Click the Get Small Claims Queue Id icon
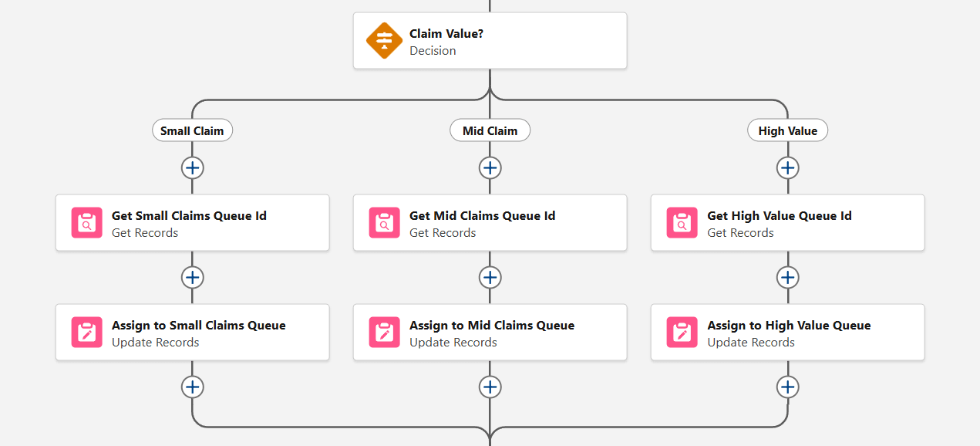980x446 pixels. pos(87,223)
